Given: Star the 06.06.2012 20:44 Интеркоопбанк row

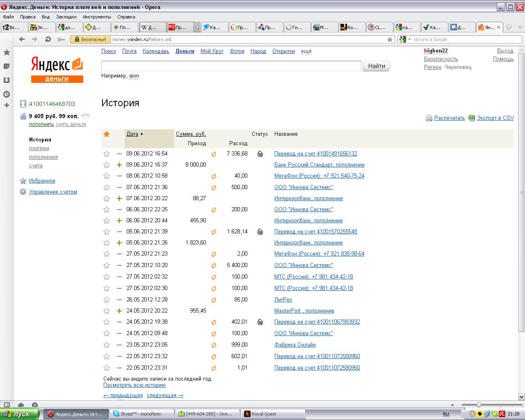Looking at the screenshot, I should coord(107,221).
